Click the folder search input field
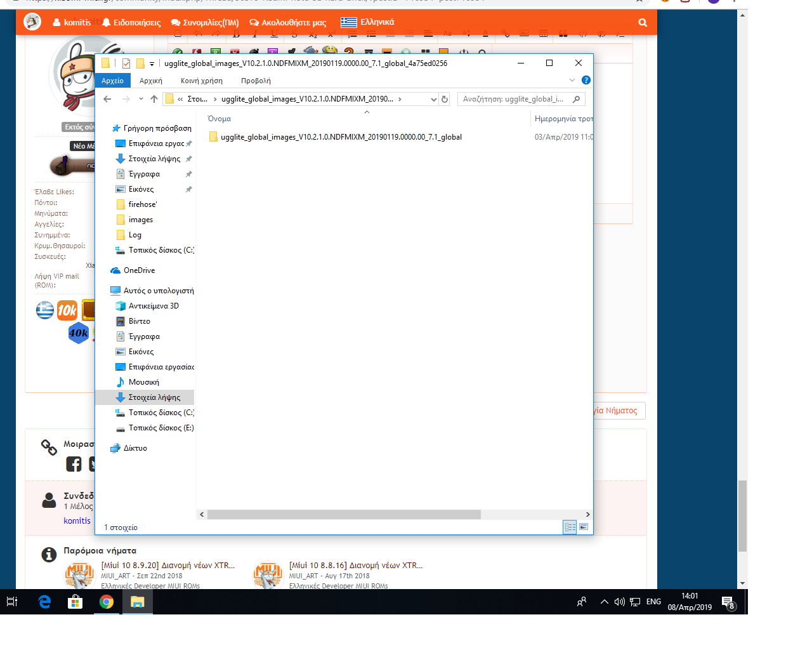 point(514,99)
